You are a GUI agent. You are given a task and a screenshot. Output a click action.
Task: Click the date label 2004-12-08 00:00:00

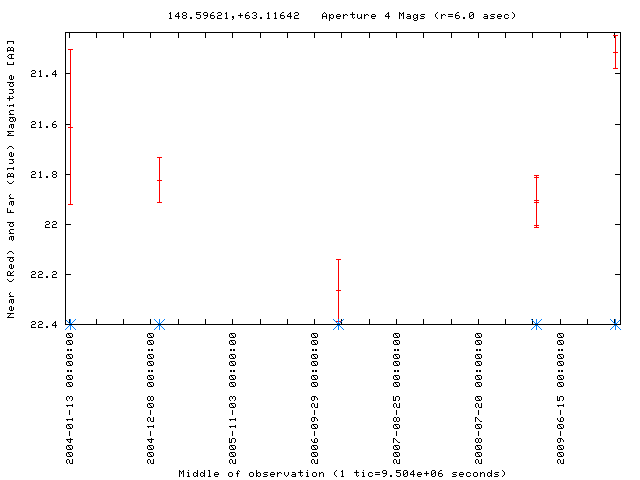(x=151, y=398)
